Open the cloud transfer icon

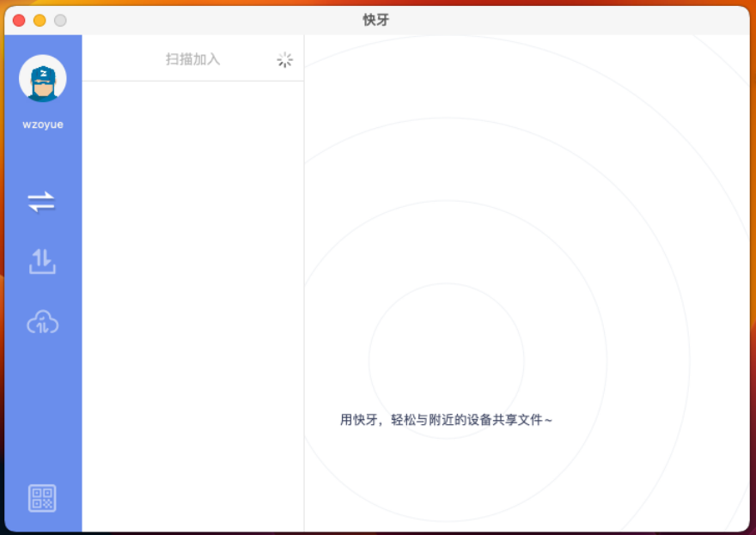tap(42, 322)
